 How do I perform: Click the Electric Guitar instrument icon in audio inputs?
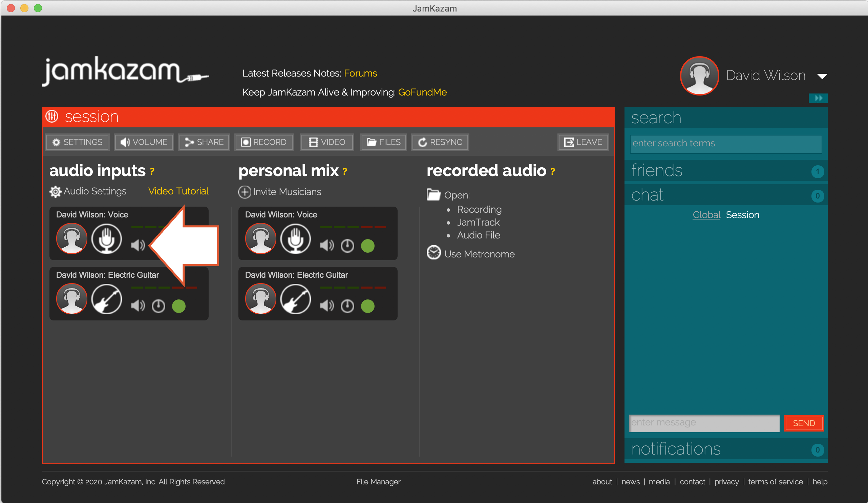pos(106,299)
